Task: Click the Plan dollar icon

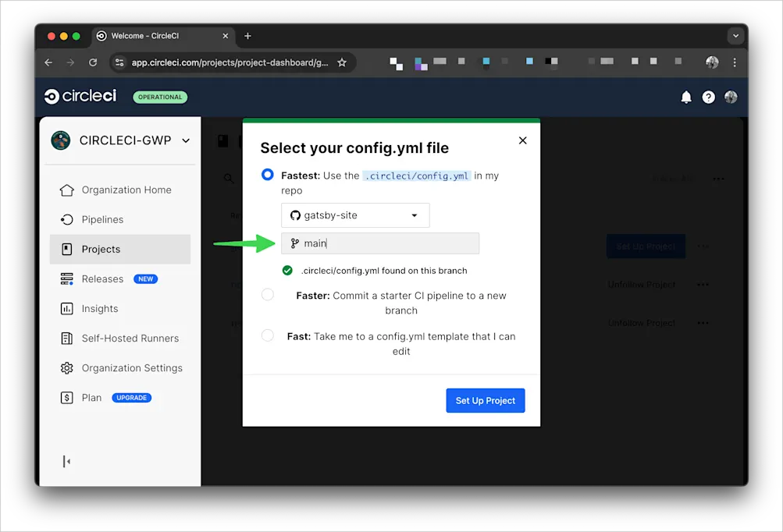Action: click(x=67, y=398)
